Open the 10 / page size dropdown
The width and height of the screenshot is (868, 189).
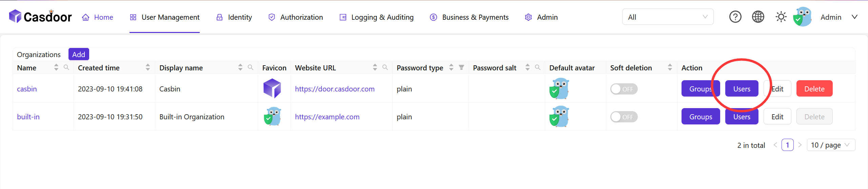831,145
